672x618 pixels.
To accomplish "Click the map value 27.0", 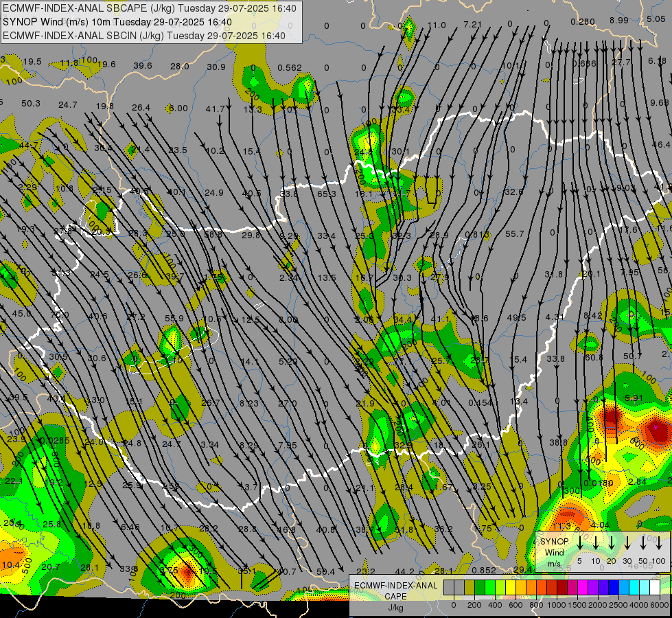I will 287,403.
